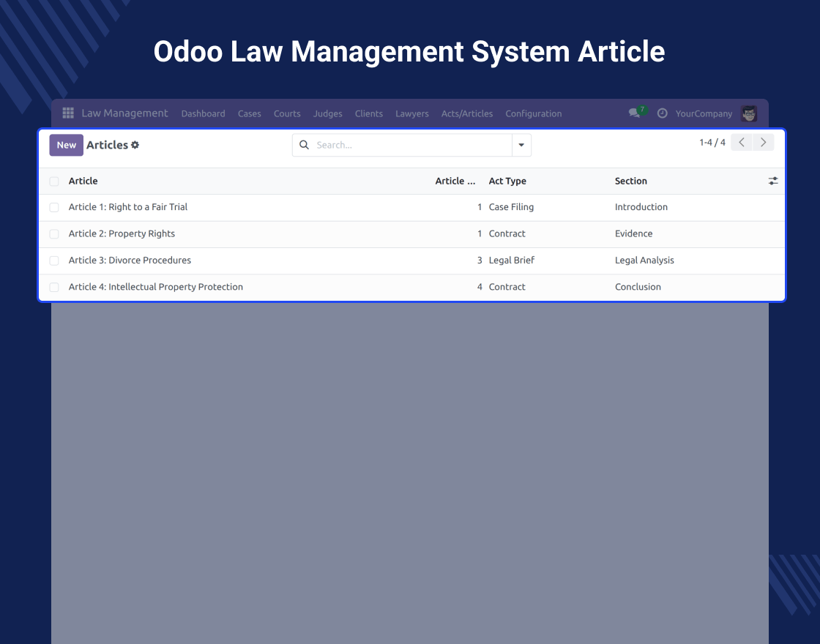Viewport: 820px width, 644px height.
Task: Focus the Search... input field
Action: point(411,145)
